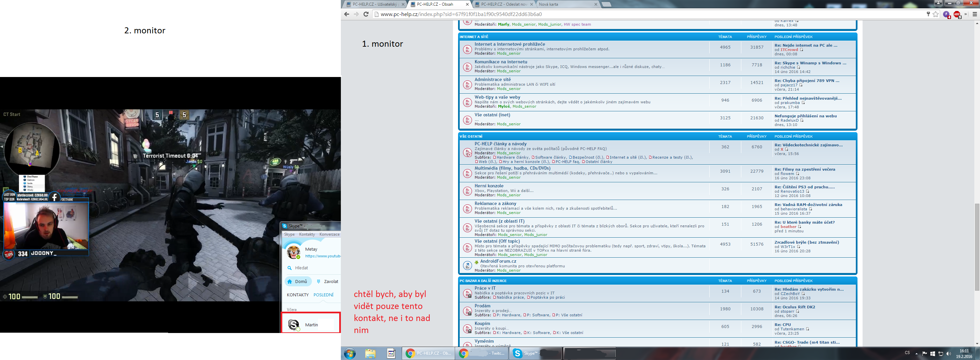The image size is (980, 360).
Task: Bookmark page with star icon
Action: coord(936,14)
